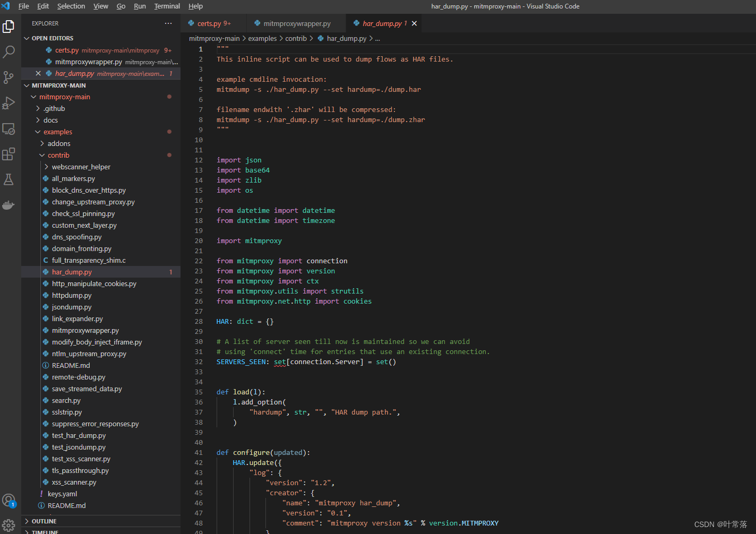756x534 pixels.
Task: Open certs.py from Open Editors list
Action: coord(101,50)
